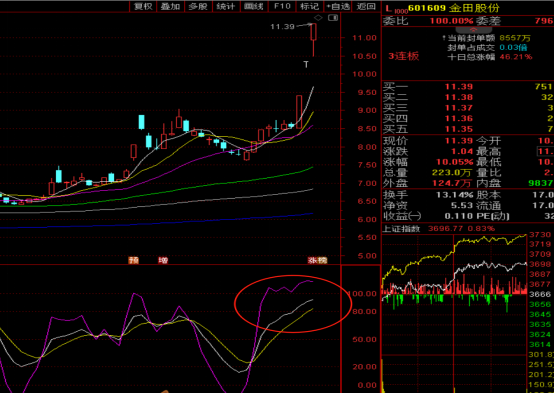Activate the 画线 line drawing tool
554x393 pixels.
click(x=254, y=6)
